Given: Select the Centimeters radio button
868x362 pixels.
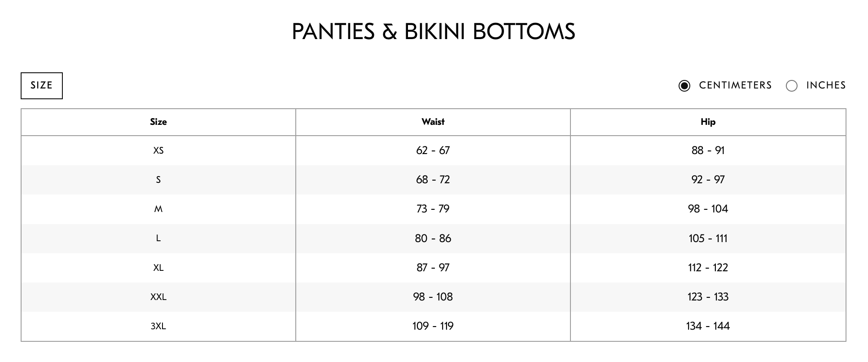Looking at the screenshot, I should click(684, 86).
